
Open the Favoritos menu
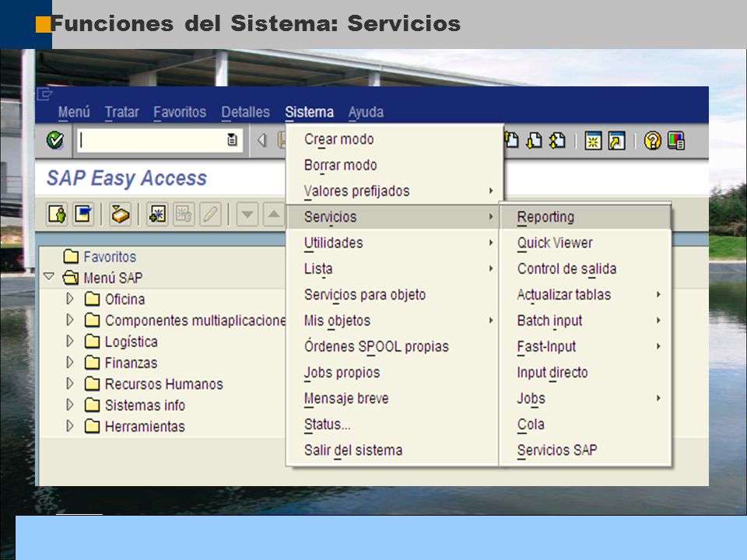(180, 112)
